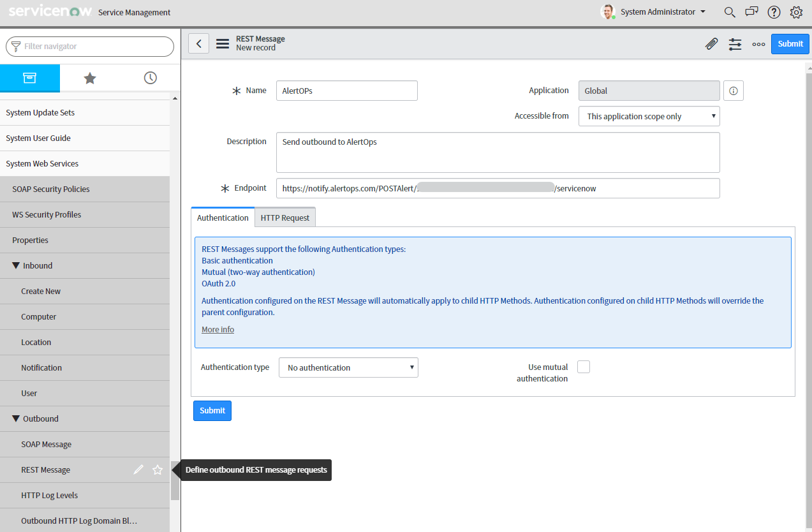This screenshot has height=532, width=812.
Task: Open the Accessible from dropdown
Action: click(649, 116)
